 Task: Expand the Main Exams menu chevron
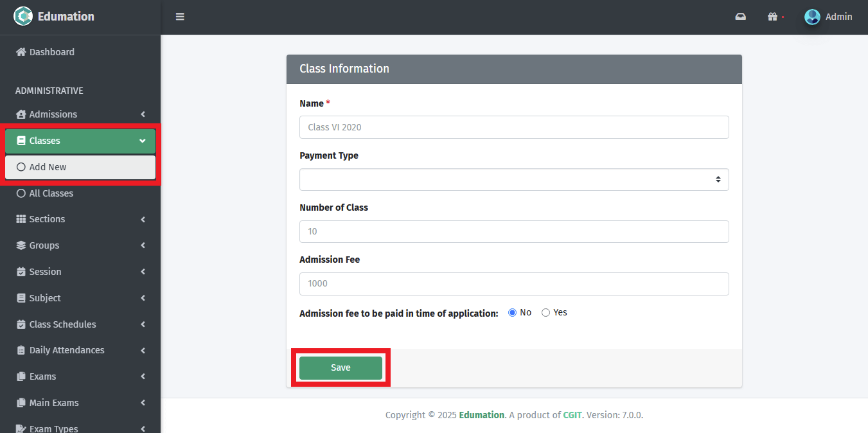click(x=143, y=403)
